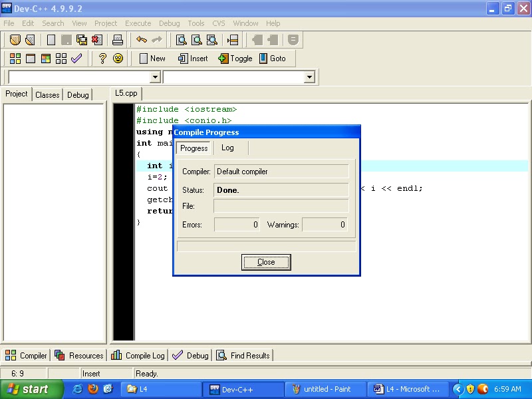The width and height of the screenshot is (532, 399).
Task: Click the Toggle bookmark toolbar button
Action: coord(235,59)
